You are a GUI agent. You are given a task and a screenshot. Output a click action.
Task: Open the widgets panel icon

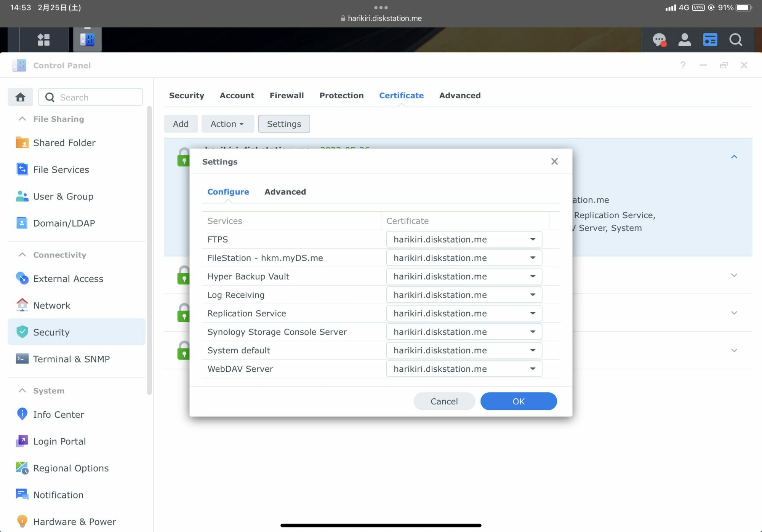[710, 40]
